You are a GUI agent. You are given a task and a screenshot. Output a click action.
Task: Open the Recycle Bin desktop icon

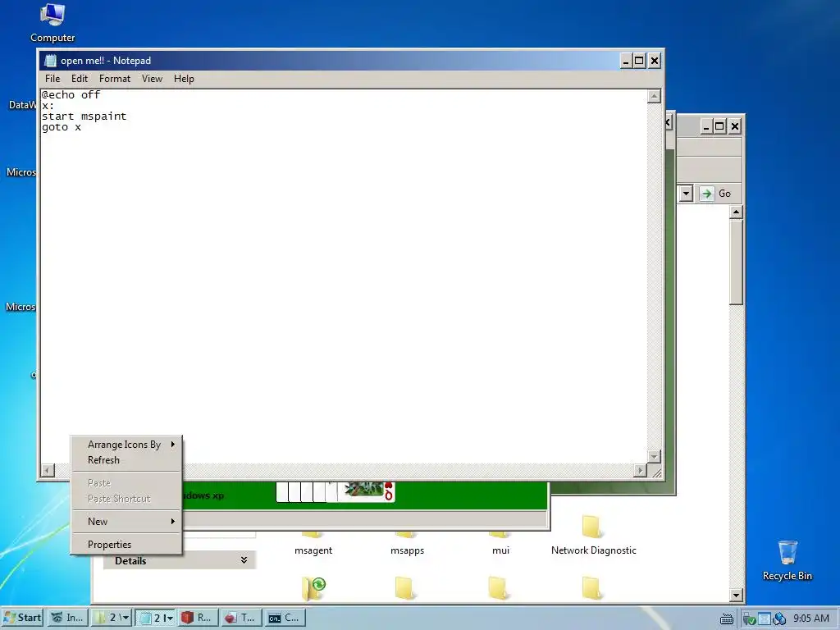[787, 560]
